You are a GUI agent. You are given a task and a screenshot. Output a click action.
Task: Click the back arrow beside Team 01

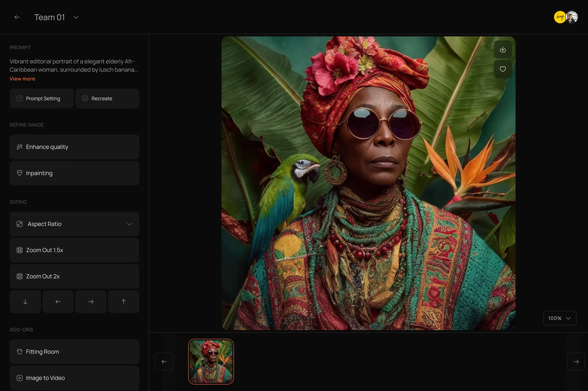point(17,17)
